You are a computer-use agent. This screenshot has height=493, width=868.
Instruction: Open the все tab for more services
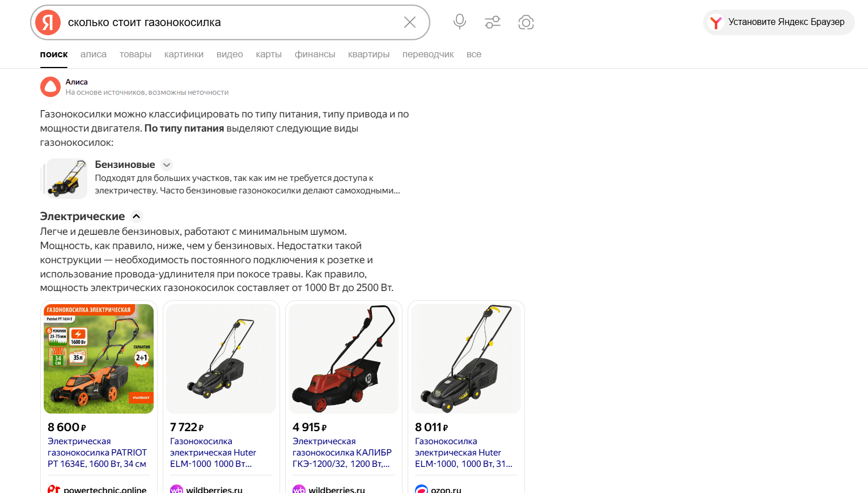click(474, 54)
